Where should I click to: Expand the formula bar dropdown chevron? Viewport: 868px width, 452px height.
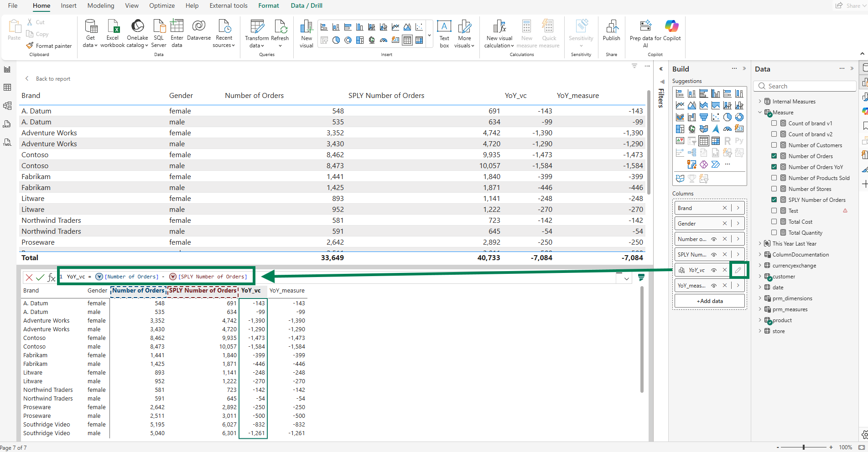tap(627, 279)
